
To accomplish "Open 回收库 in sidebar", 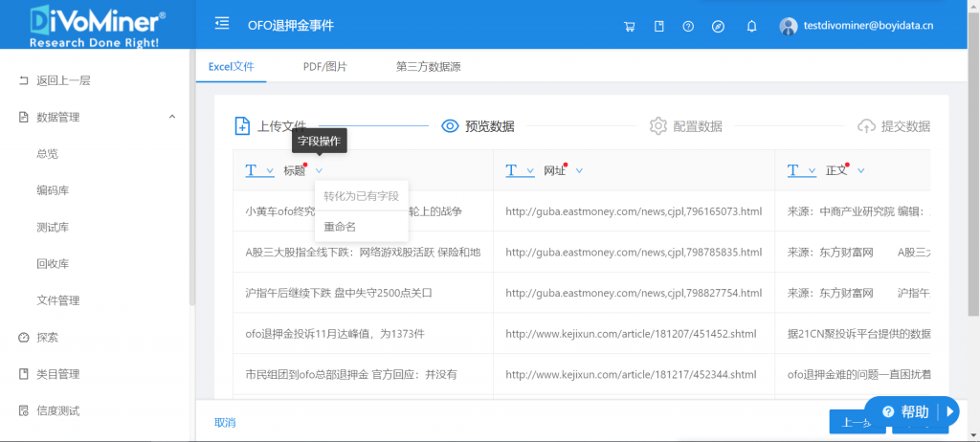I will tap(53, 264).
